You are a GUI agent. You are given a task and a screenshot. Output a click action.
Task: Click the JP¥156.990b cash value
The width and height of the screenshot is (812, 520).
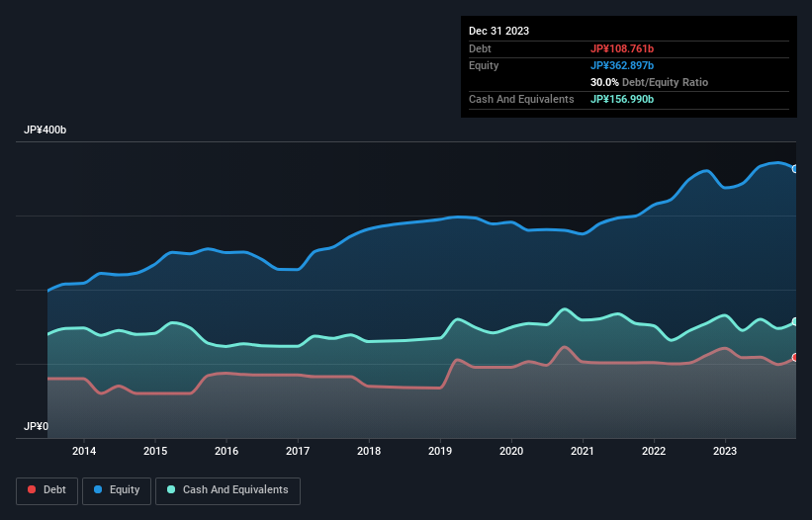click(x=622, y=99)
